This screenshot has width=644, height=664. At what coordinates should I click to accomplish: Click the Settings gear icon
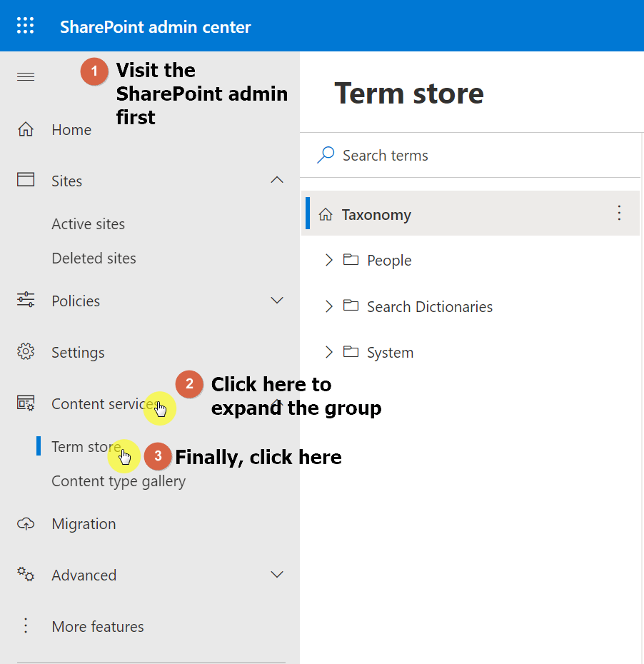26,351
